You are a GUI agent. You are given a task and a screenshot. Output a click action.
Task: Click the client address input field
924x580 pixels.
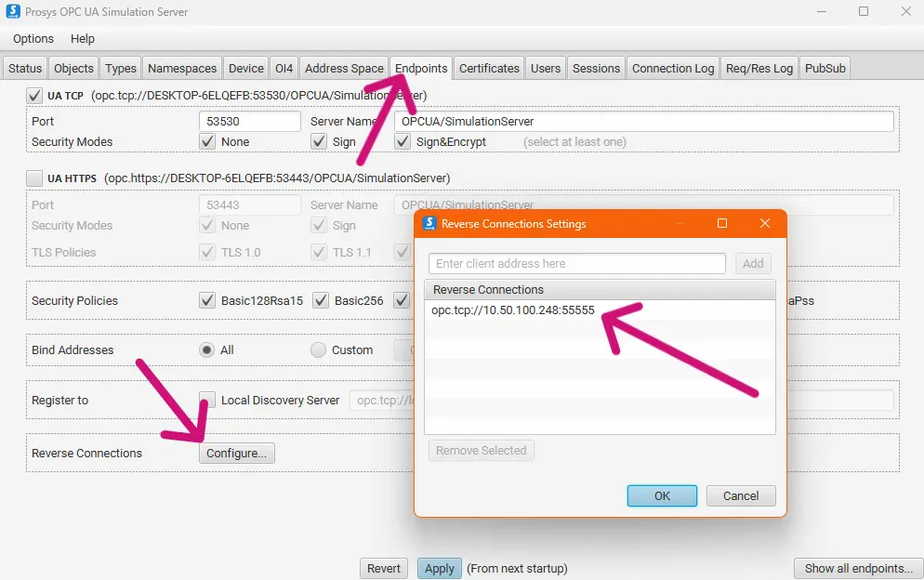[x=577, y=263]
